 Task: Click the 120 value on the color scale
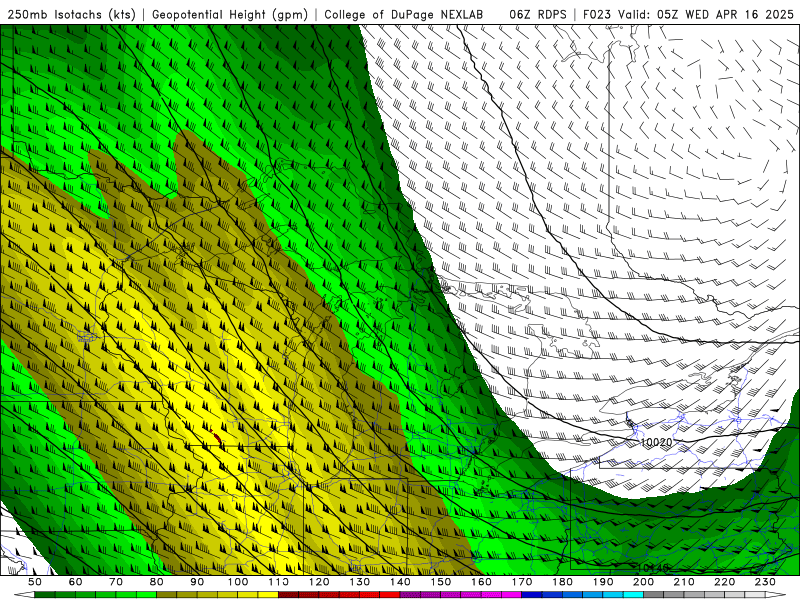tap(319, 582)
